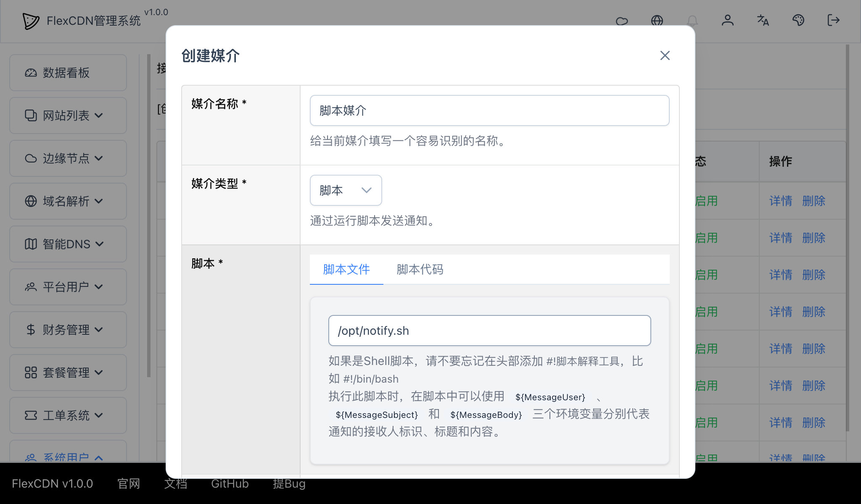The height and width of the screenshot is (504, 861).
Task: Click the script path input showing /opt/notify.sh
Action: (489, 331)
